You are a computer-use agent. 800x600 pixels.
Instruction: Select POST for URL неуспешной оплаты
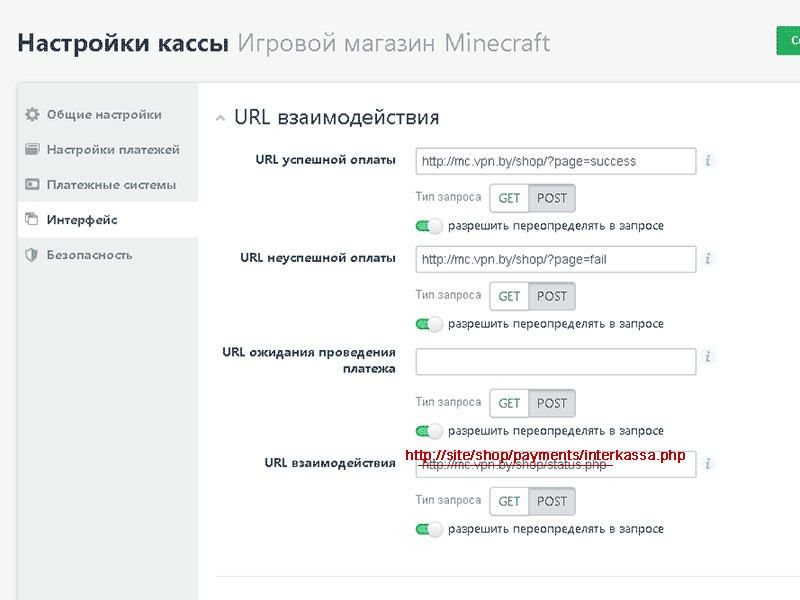552,296
